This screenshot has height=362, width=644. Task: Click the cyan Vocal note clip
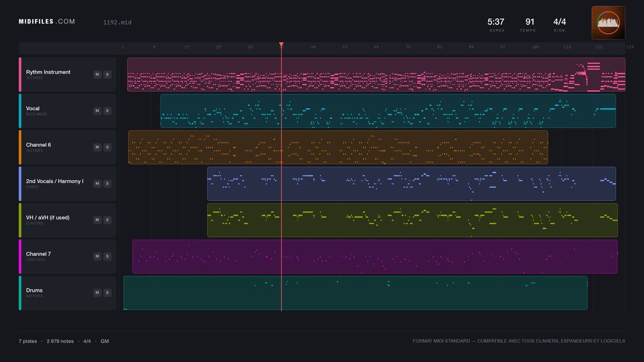click(x=388, y=111)
